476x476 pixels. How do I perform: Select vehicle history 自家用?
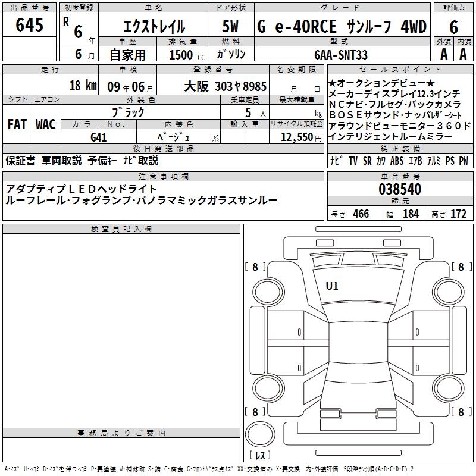pos(127,55)
